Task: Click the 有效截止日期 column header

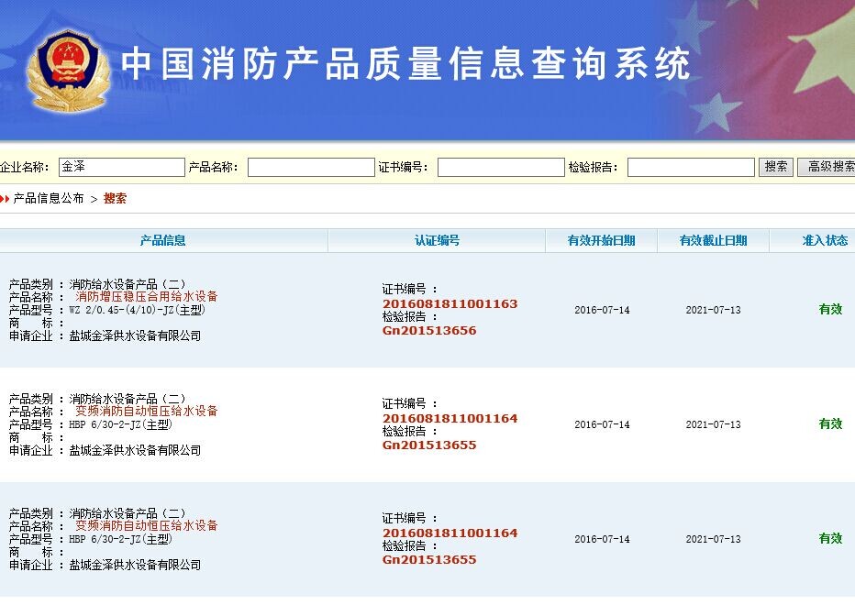Action: tap(713, 240)
